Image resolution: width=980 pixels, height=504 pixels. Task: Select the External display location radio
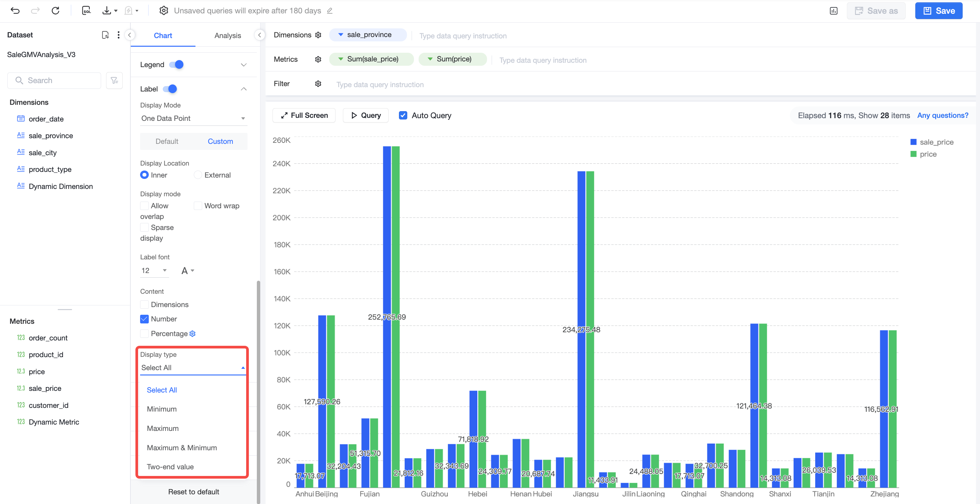coord(197,175)
